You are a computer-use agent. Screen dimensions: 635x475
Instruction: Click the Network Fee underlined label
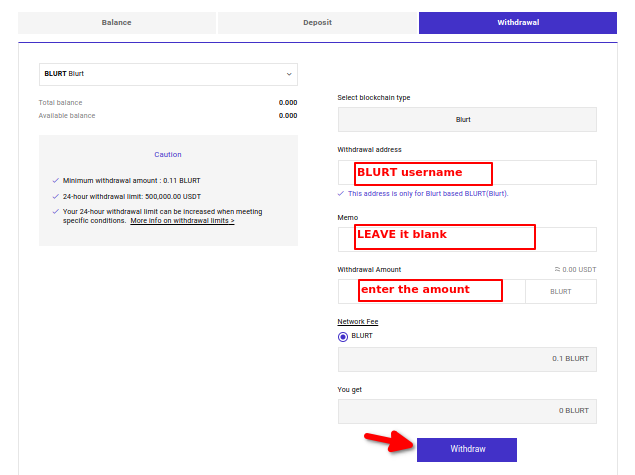[x=358, y=322]
